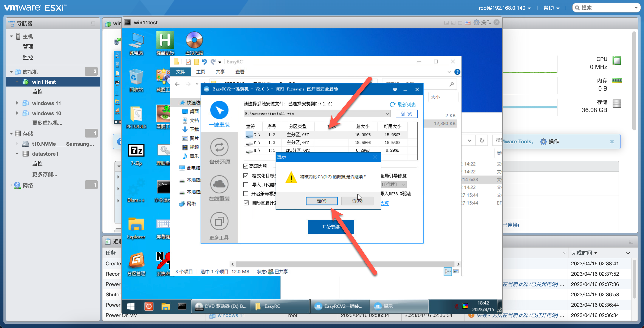Open the root@192.168.0.140 user menu
644x328 pixels.
click(x=505, y=8)
